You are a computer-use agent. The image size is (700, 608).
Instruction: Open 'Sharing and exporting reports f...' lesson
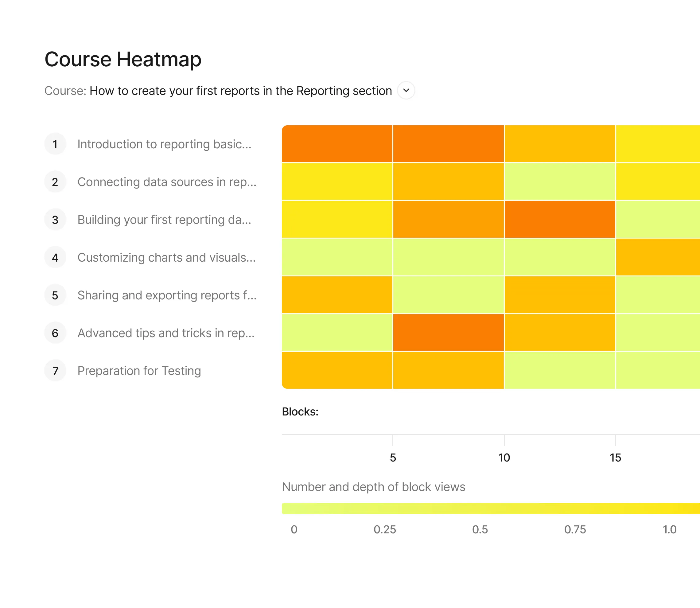coord(167,295)
